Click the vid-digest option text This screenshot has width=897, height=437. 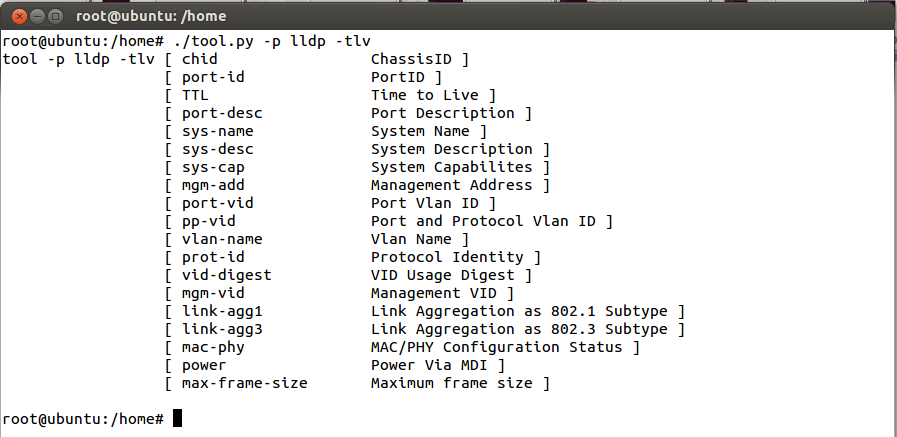click(227, 275)
